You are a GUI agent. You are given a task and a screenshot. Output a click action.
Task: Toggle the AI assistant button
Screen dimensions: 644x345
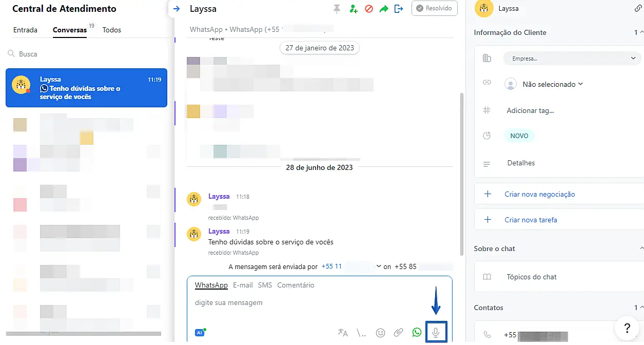tap(200, 332)
